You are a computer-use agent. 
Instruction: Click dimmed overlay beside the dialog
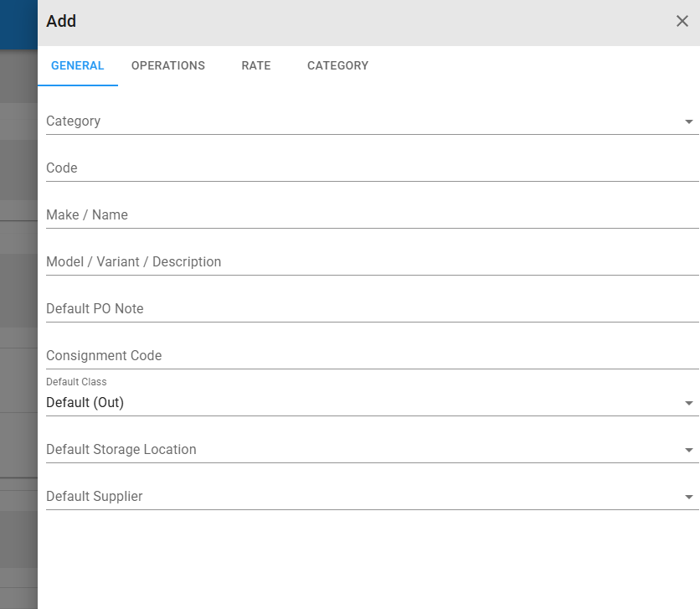point(18,312)
